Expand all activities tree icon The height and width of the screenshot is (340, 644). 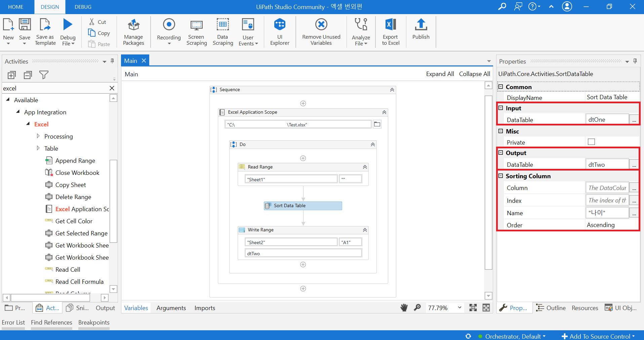pos(12,75)
